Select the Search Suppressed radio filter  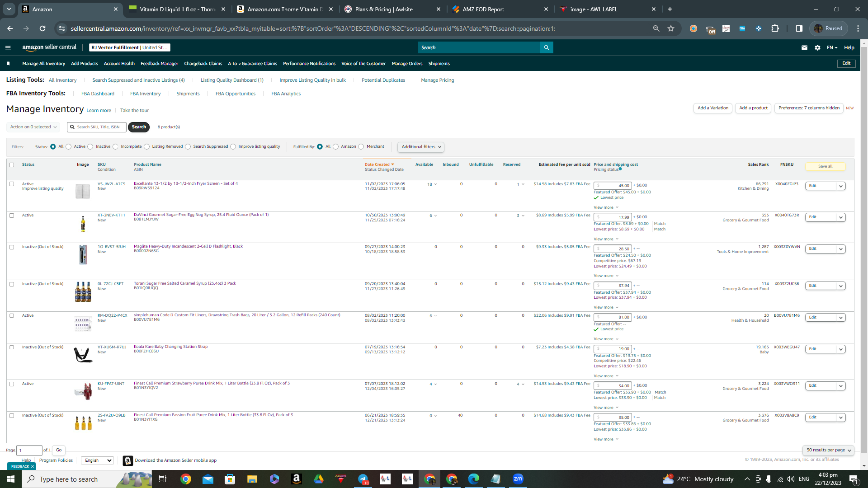[x=188, y=146]
